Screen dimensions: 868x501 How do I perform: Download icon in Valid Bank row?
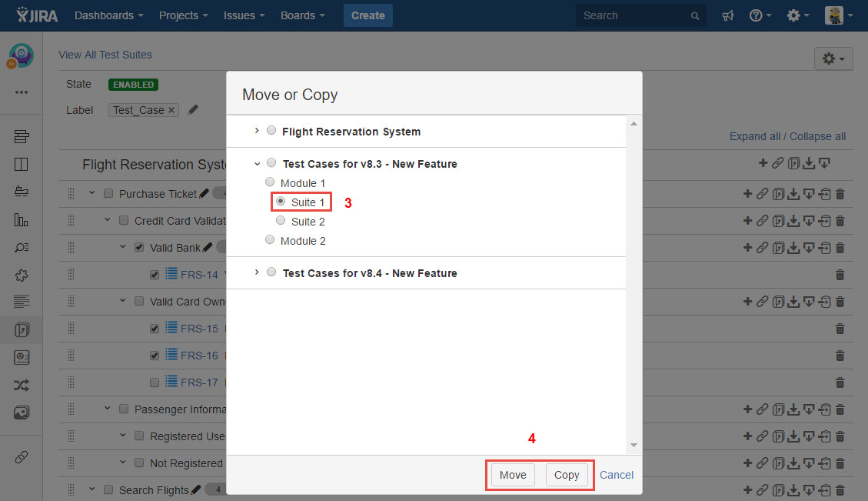tap(793, 248)
